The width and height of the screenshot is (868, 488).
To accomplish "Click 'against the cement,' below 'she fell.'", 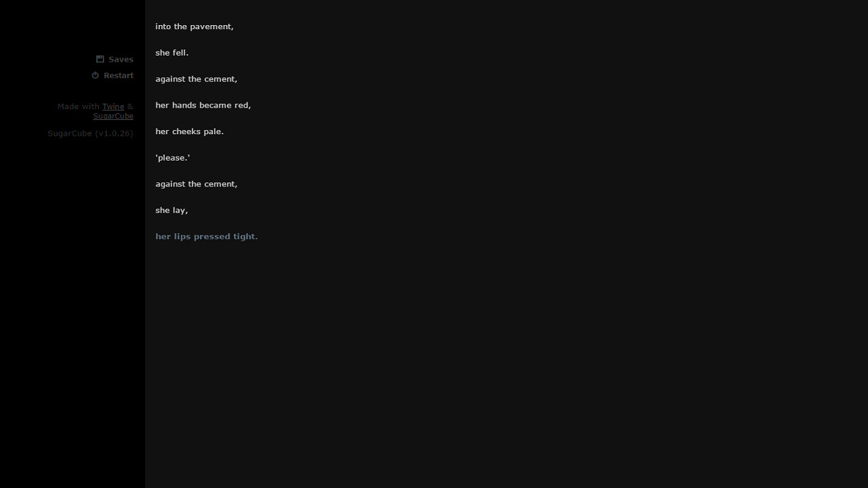I will 196,79.
